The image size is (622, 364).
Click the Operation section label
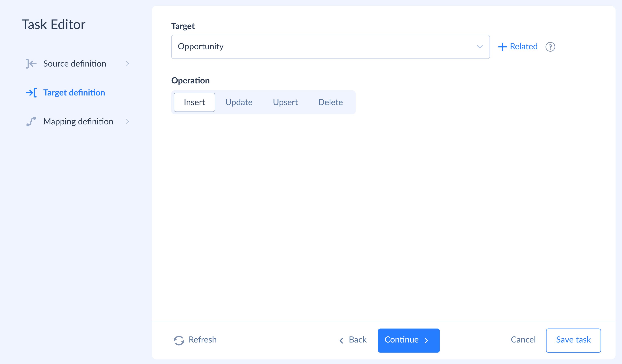pyautogui.click(x=190, y=81)
